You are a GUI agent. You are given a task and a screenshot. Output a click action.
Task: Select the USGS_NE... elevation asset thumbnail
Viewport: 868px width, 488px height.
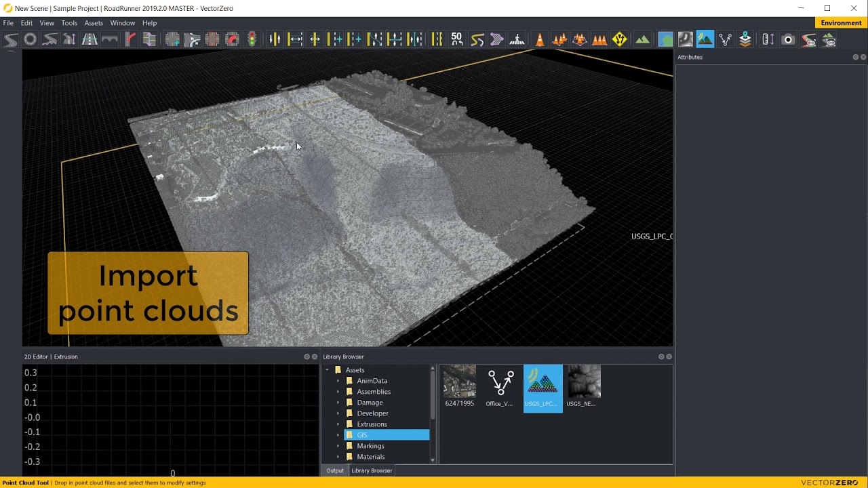583,387
